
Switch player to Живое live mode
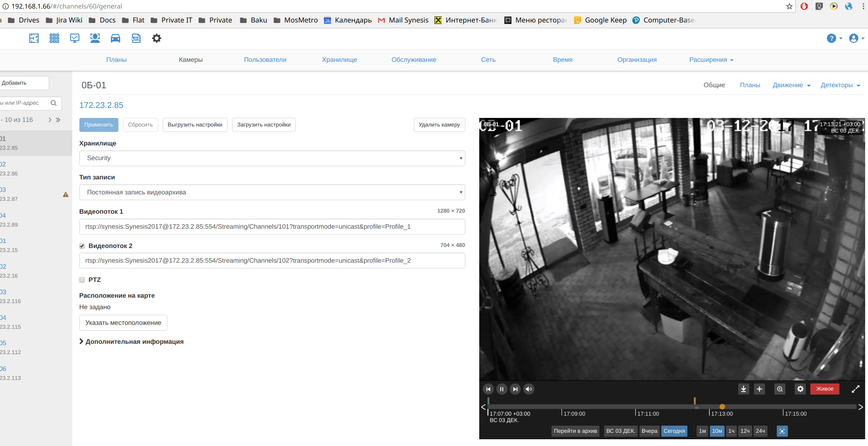coord(824,389)
